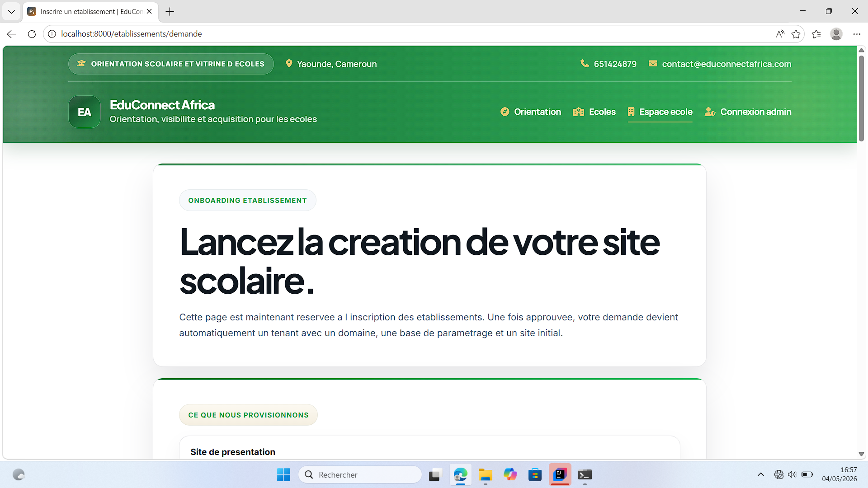Show hidden system tray icons
Image resolution: width=868 pixels, height=488 pixels.
(x=761, y=474)
